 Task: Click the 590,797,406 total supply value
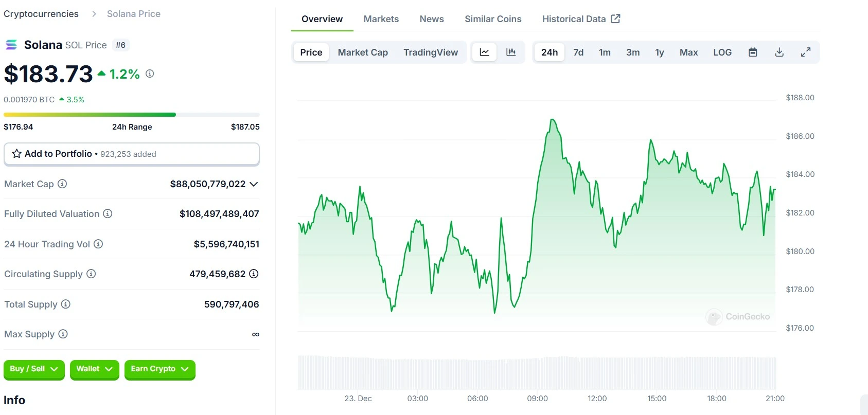point(232,304)
